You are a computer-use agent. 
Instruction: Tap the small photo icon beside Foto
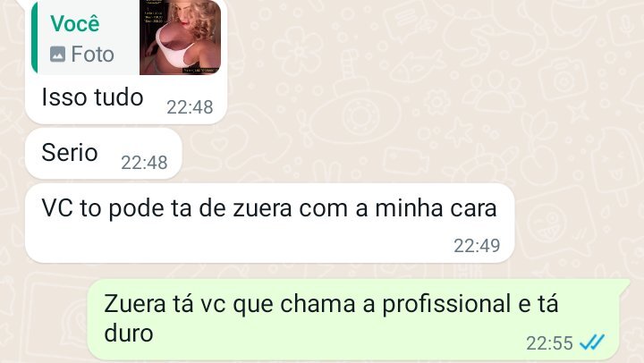[57, 55]
